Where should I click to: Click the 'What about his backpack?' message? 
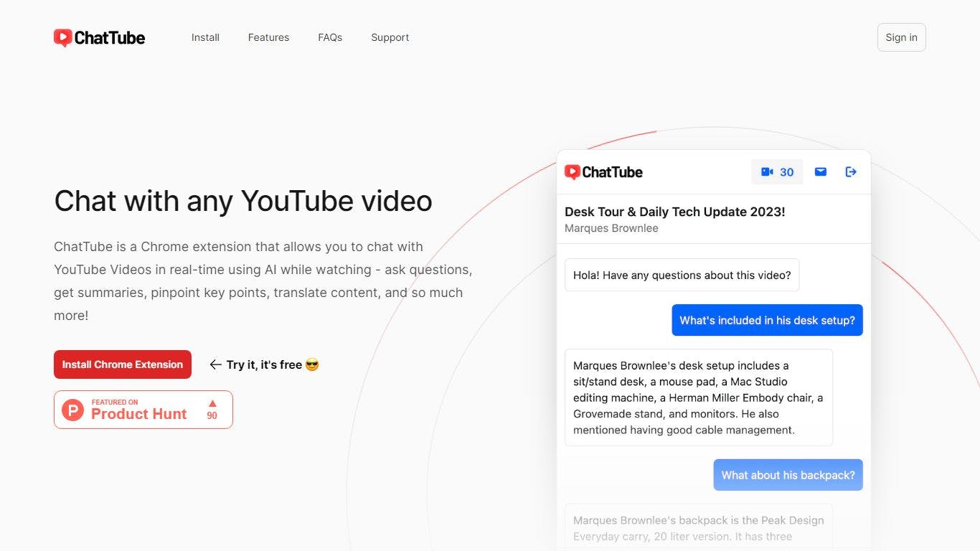pos(788,475)
